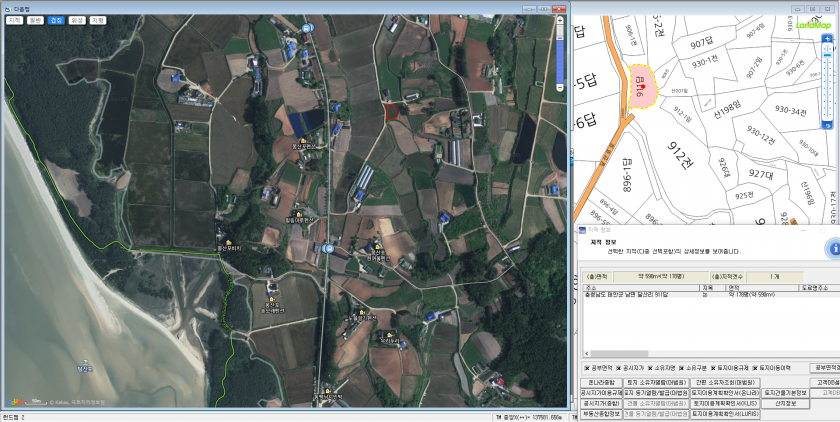
Task: Click the 부동산종합정보 button
Action: (602, 414)
